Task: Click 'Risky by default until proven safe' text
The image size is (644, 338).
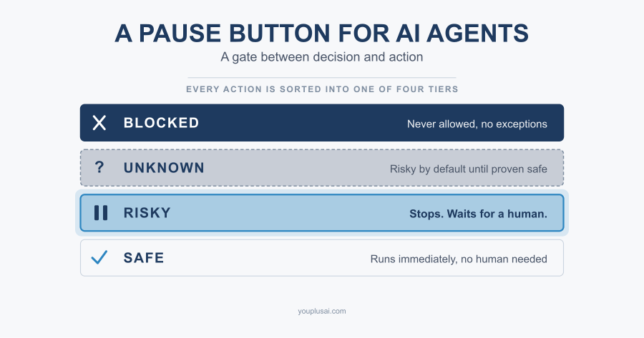Action: coord(468,169)
